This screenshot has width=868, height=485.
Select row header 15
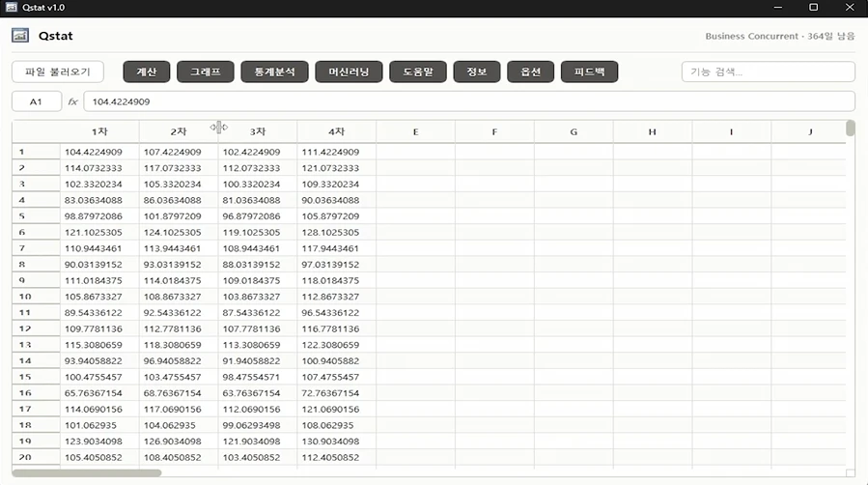coord(36,377)
